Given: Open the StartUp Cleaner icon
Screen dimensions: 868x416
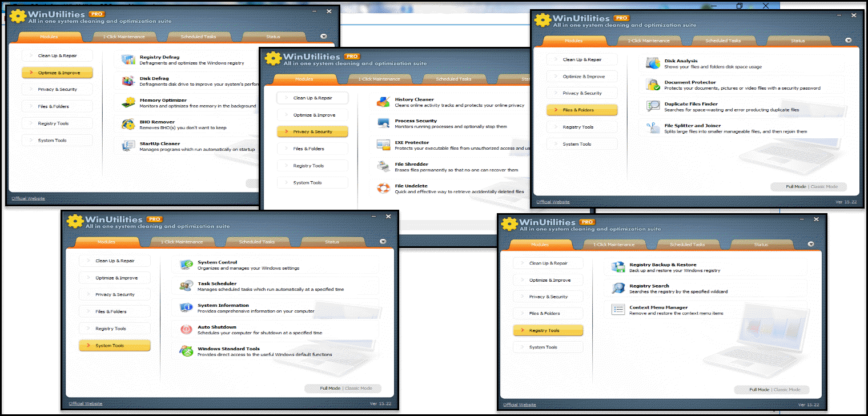Looking at the screenshot, I should click(129, 146).
